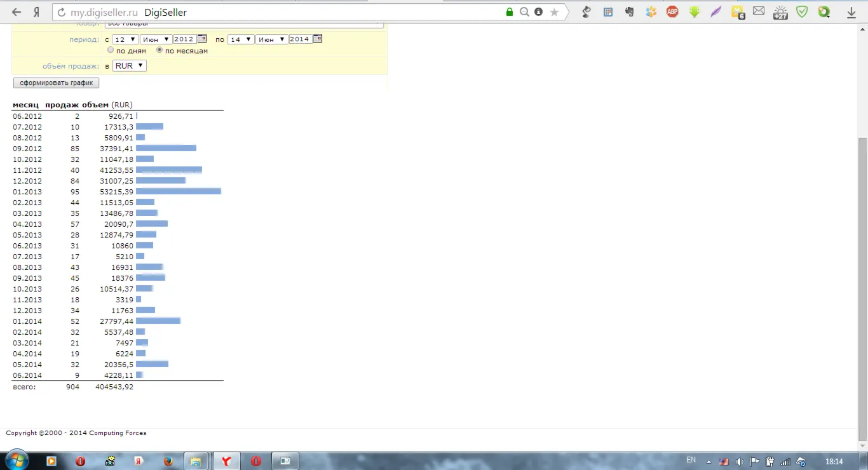Open the end date calendar picker
Viewport: 868px width, 470px height.
click(318, 39)
